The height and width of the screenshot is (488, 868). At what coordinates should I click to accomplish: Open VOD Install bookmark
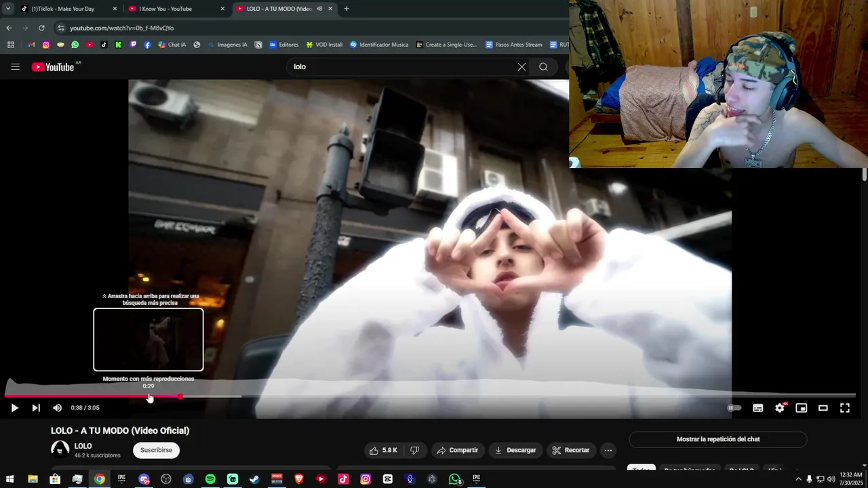(324, 45)
